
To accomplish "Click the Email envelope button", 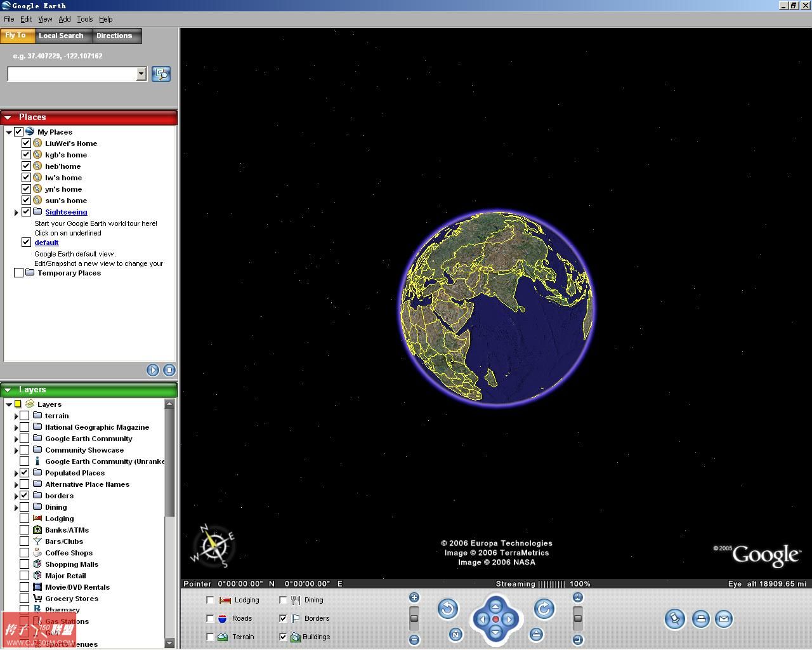I will click(724, 619).
